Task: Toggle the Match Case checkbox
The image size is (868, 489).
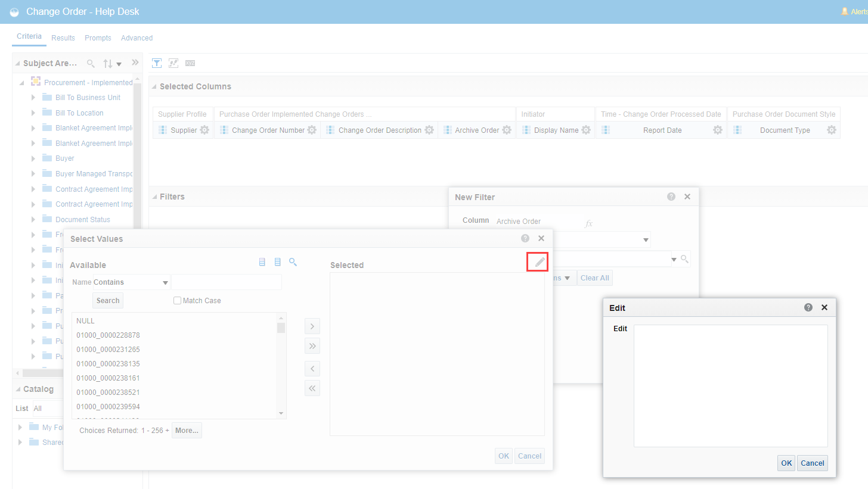Action: tap(177, 300)
